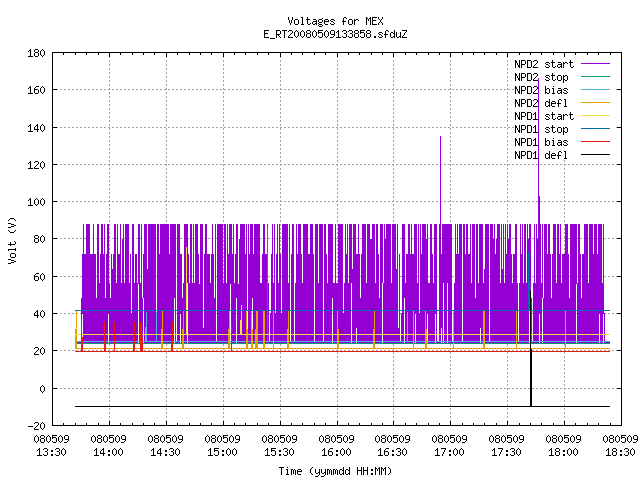This screenshot has height=480, width=640.
Task: Click the y-axis tick value 60
Action: click(x=39, y=277)
